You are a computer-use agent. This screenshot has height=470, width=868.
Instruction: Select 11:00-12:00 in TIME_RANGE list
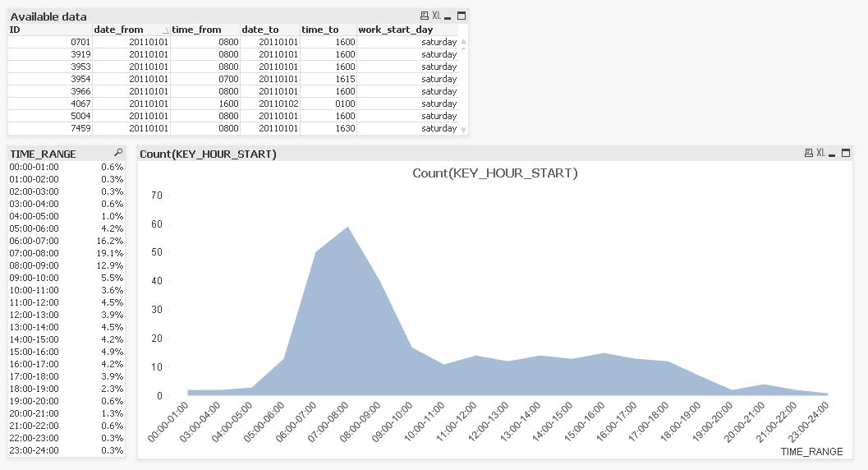click(x=67, y=302)
